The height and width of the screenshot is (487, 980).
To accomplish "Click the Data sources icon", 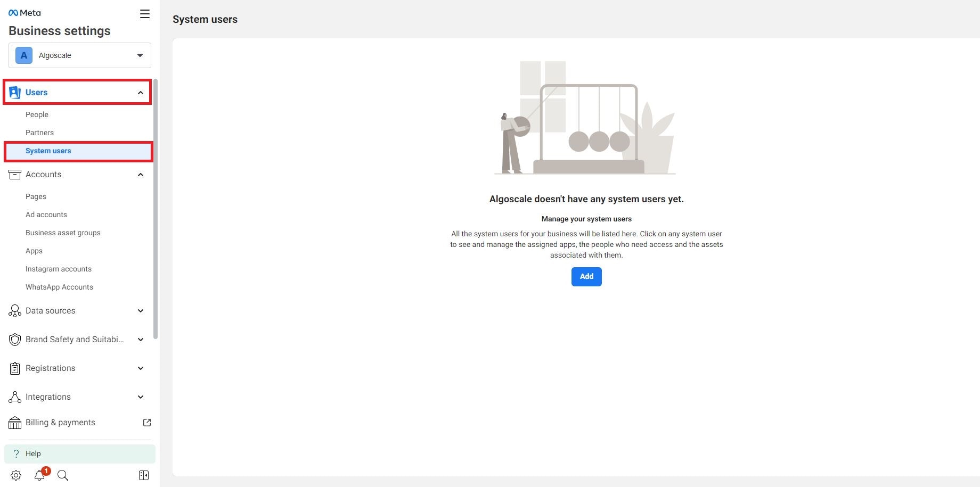I will tap(15, 311).
